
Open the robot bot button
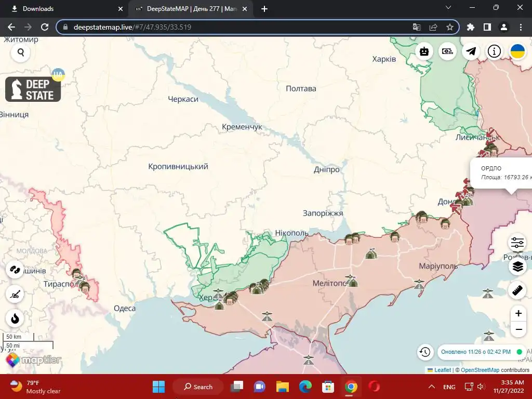click(424, 51)
